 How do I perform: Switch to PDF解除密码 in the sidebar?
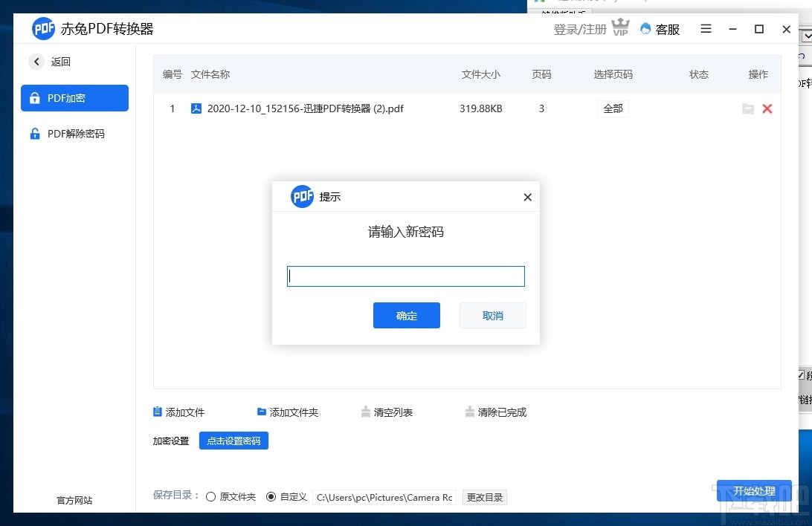(x=74, y=134)
